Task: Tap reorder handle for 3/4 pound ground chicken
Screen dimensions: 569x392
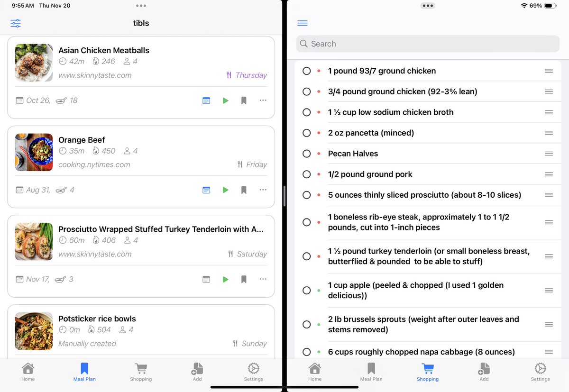Action: [x=549, y=91]
